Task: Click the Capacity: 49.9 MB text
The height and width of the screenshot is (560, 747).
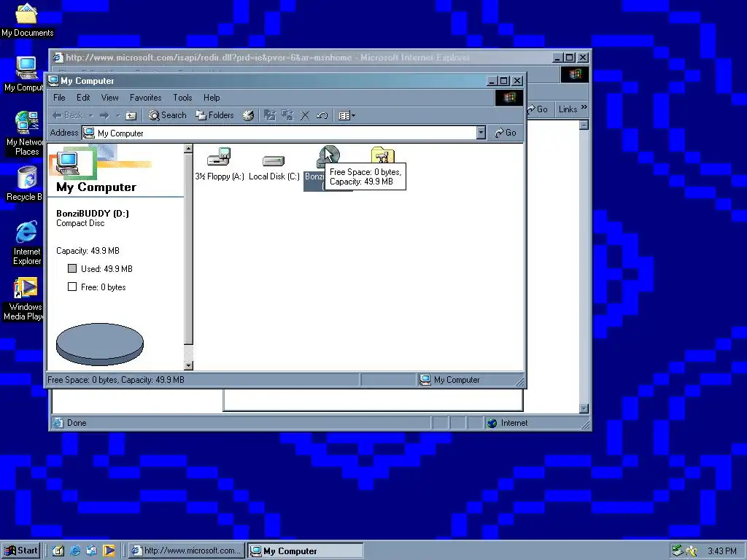Action: [88, 251]
